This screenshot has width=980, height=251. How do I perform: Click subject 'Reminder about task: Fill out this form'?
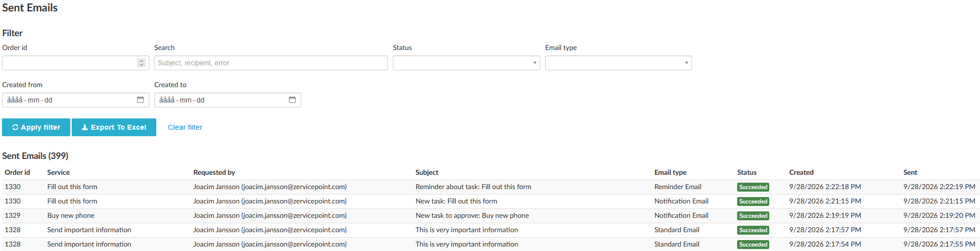point(473,187)
